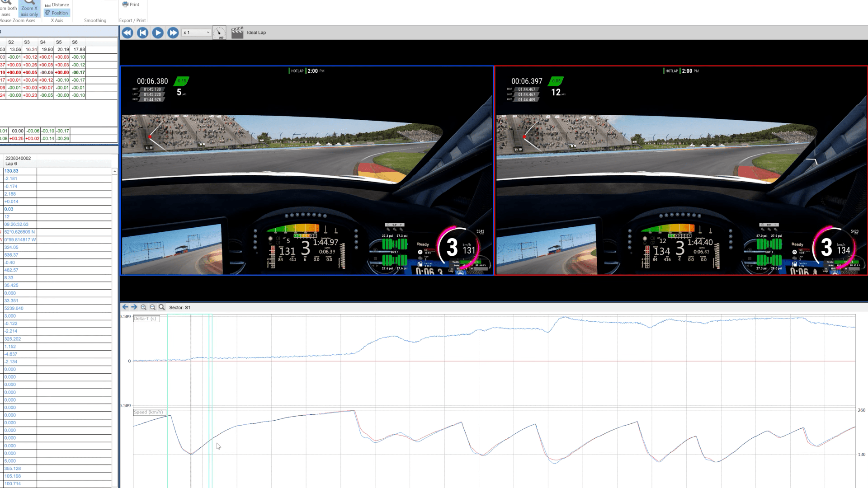This screenshot has height=488, width=868.
Task: Toggle Position mode in the X Axis group
Action: [x=57, y=13]
